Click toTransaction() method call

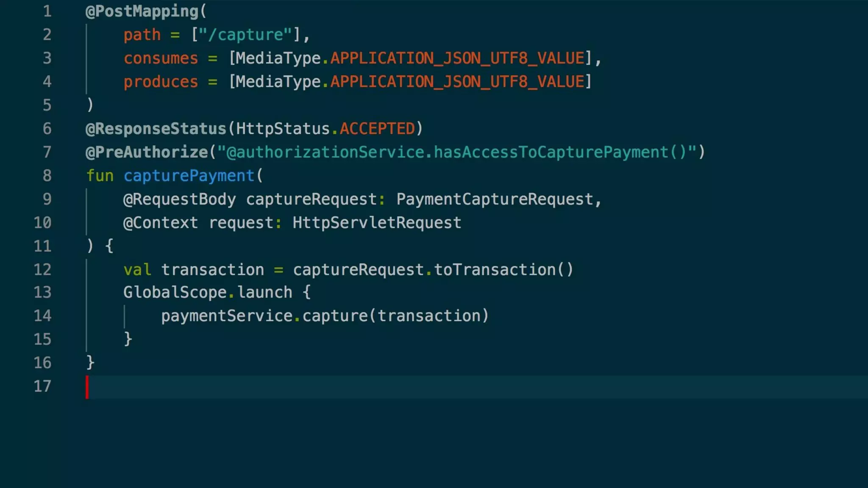504,270
